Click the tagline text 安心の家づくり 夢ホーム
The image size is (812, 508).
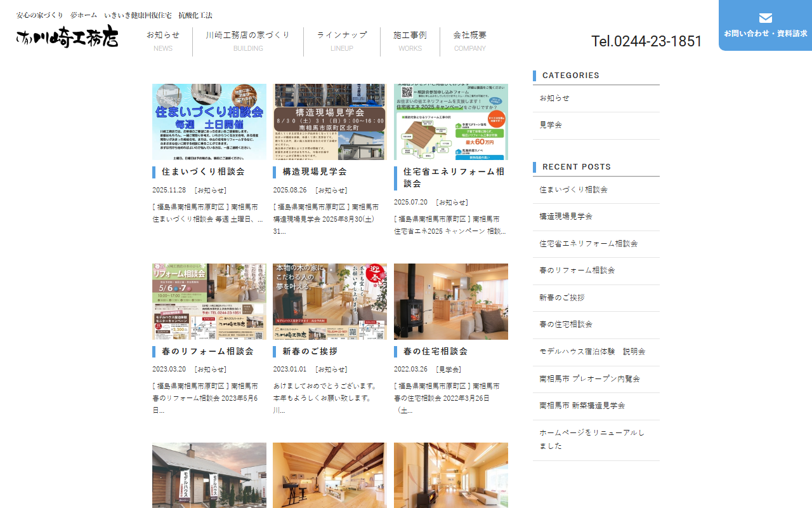point(56,15)
